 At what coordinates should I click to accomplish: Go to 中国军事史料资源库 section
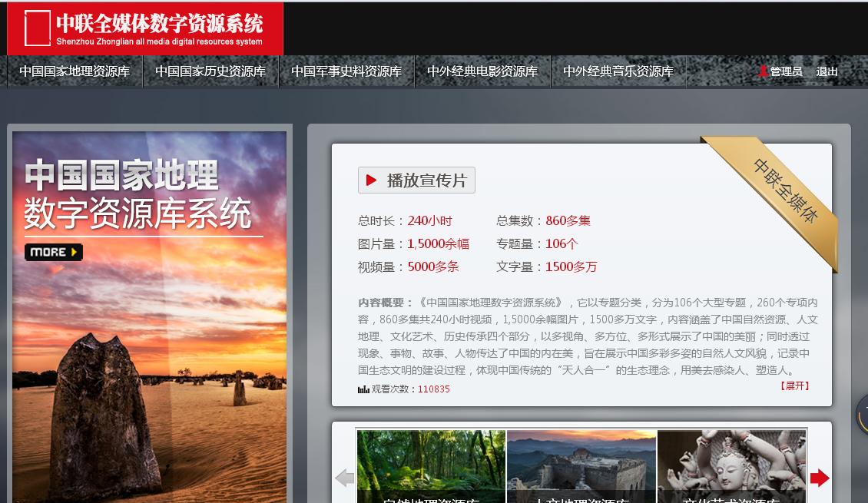click(346, 71)
